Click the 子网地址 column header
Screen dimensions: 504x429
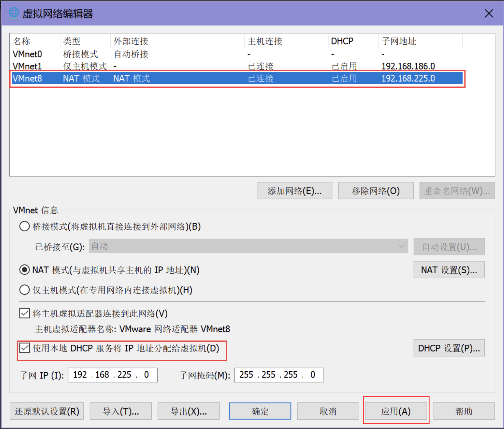pyautogui.click(x=421, y=41)
